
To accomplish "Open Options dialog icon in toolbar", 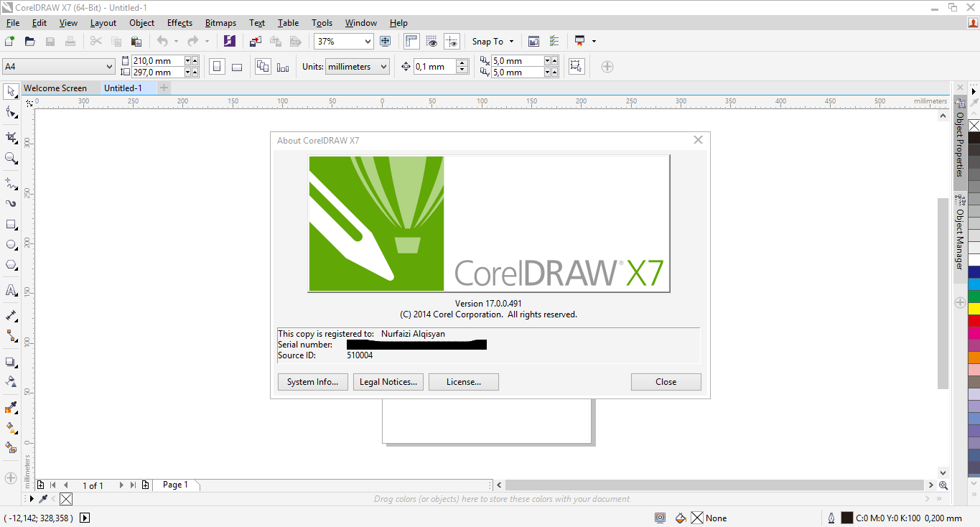I will 554,42.
